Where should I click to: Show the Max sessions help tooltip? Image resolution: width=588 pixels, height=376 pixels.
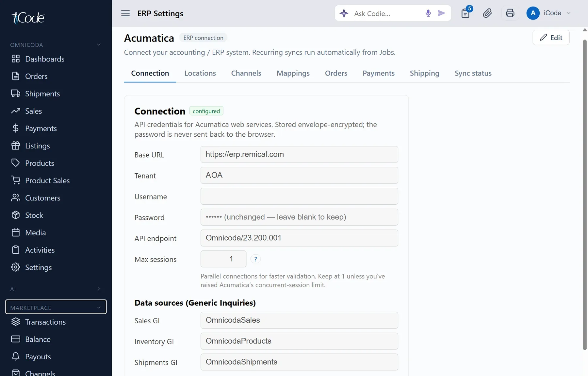pyautogui.click(x=255, y=259)
